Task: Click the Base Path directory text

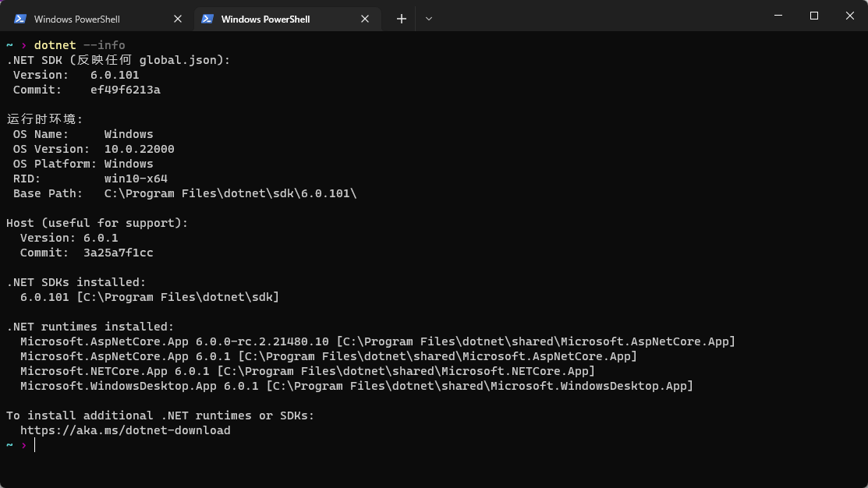Action: coord(230,193)
